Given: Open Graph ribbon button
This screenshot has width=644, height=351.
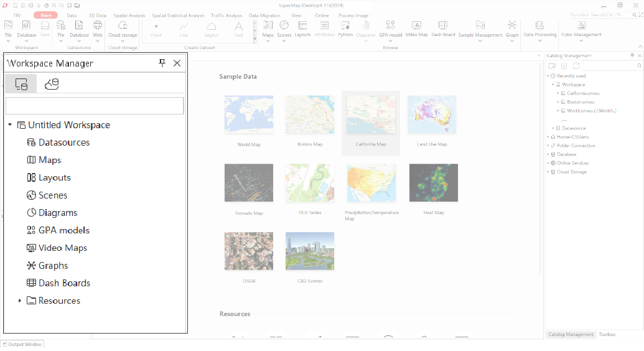Looking at the screenshot, I should click(511, 31).
